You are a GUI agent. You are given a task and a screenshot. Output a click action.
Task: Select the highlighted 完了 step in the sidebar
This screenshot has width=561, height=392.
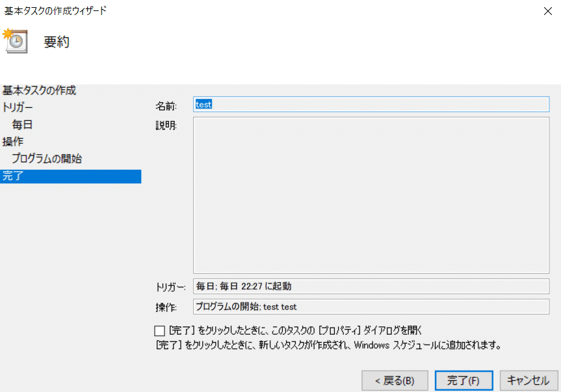[x=70, y=176]
